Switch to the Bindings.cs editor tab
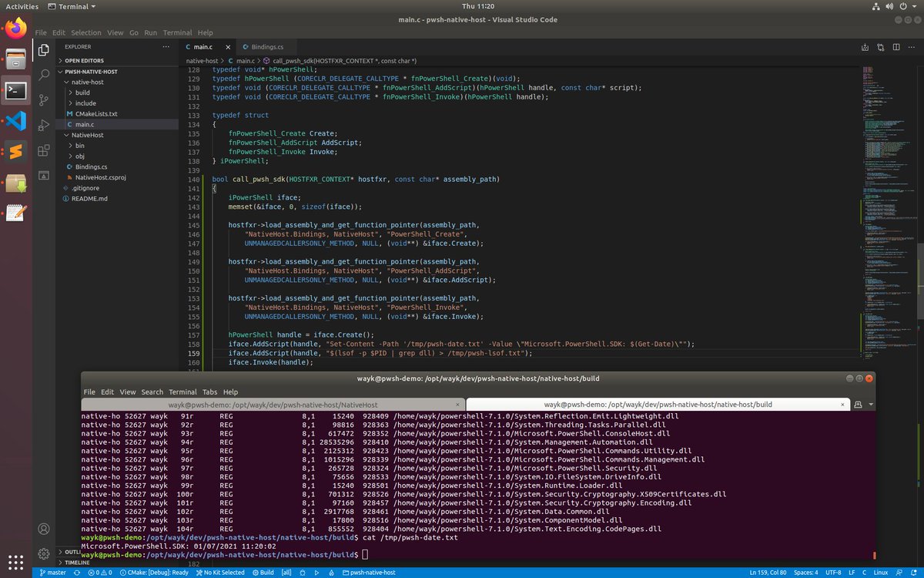The height and width of the screenshot is (578, 924). 263,46
